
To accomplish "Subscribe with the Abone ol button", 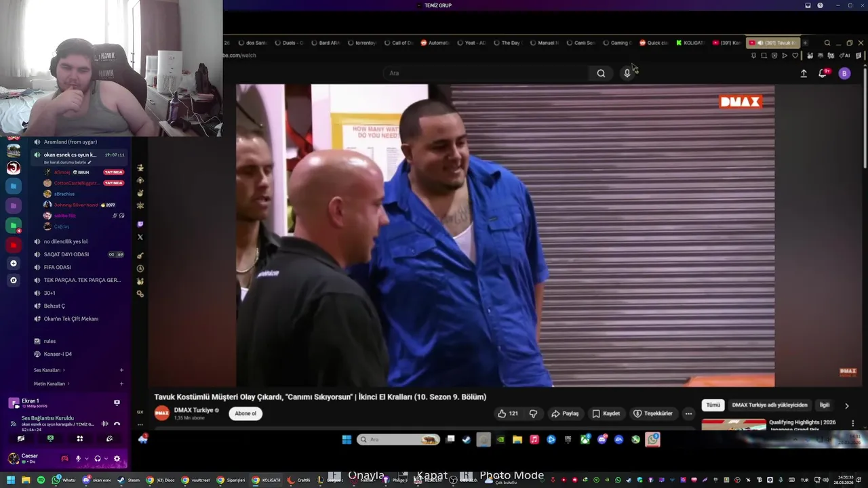I will tap(245, 413).
